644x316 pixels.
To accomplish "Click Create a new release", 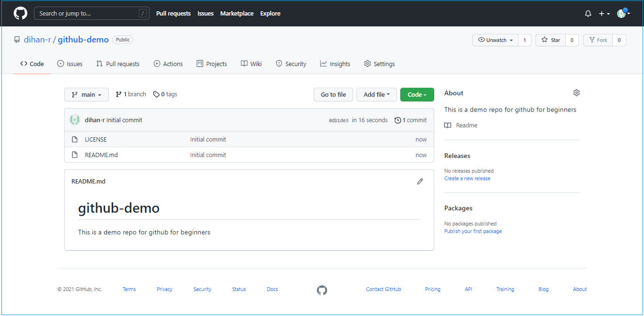I will (467, 179).
